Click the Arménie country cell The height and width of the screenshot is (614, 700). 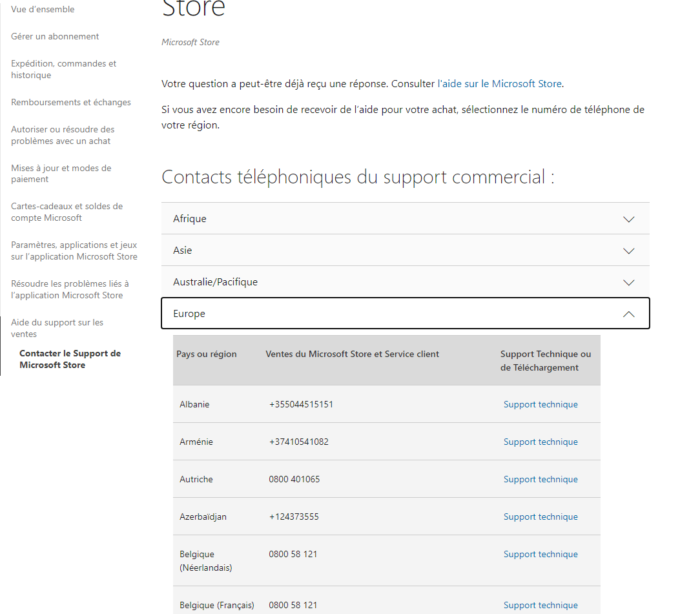pyautogui.click(x=196, y=442)
